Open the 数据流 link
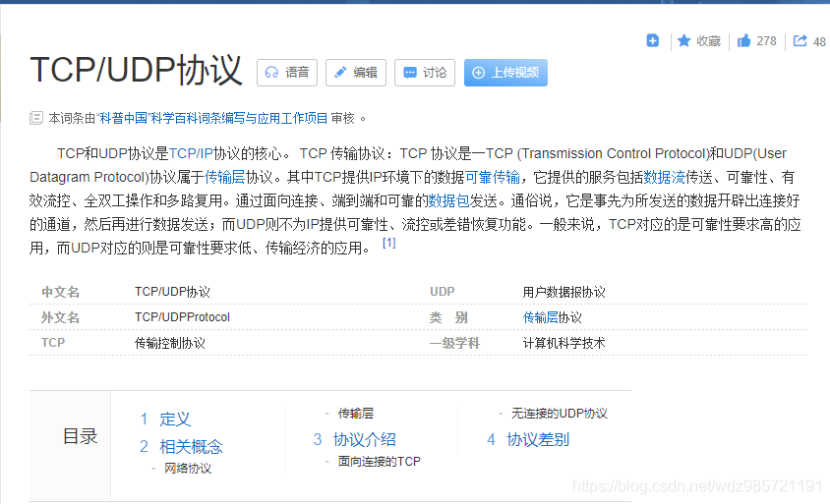The height and width of the screenshot is (504, 830). (x=664, y=177)
